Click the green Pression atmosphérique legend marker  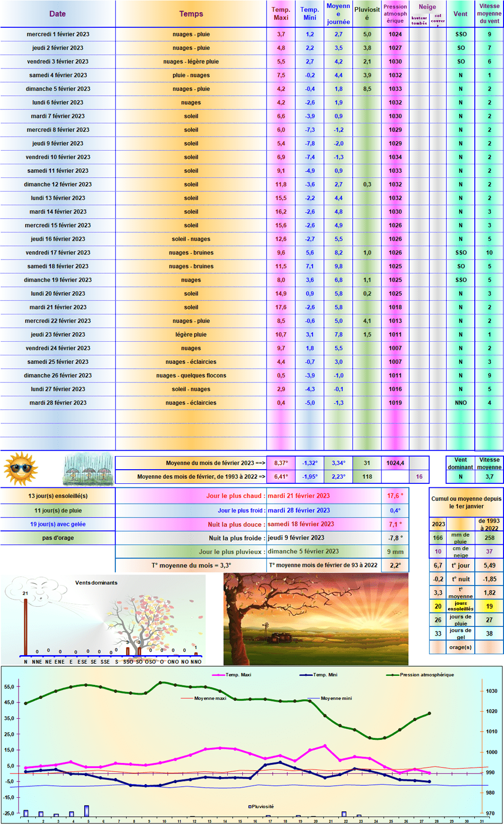point(393,675)
